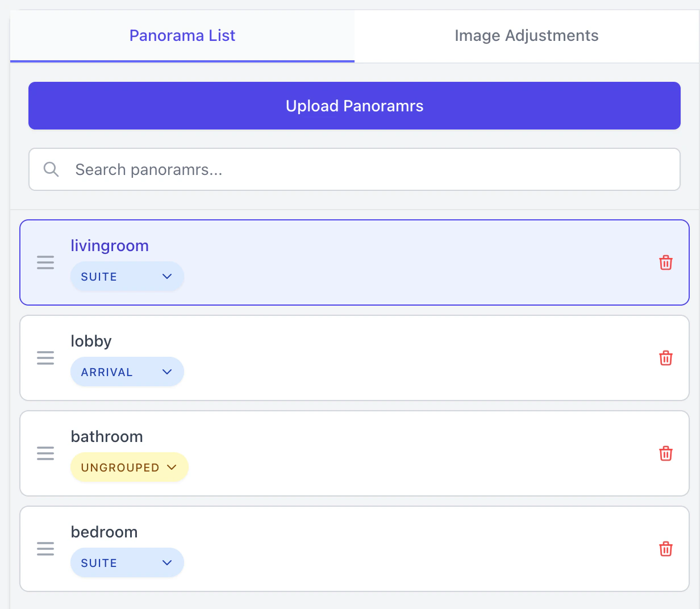Switch to the Panorama List tab
Screen dimensions: 700x609
coord(182,36)
